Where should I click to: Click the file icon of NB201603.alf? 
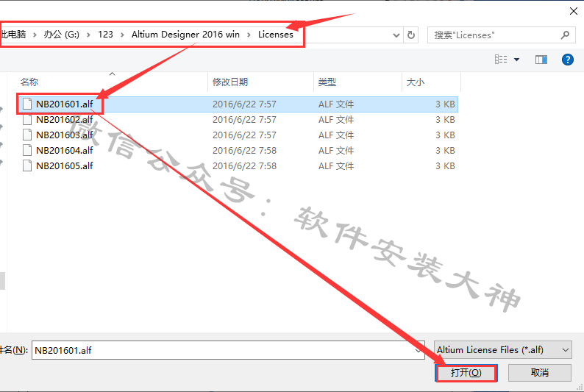click(x=27, y=135)
